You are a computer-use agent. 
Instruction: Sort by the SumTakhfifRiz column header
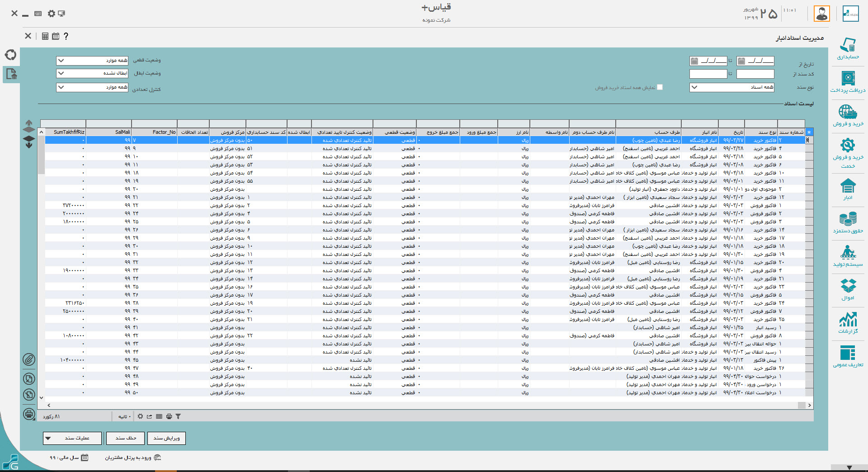pos(63,132)
